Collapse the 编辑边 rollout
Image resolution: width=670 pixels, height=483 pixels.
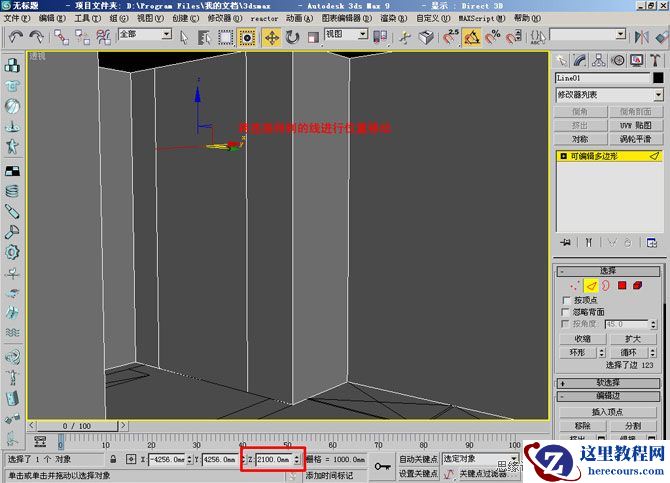click(x=608, y=396)
